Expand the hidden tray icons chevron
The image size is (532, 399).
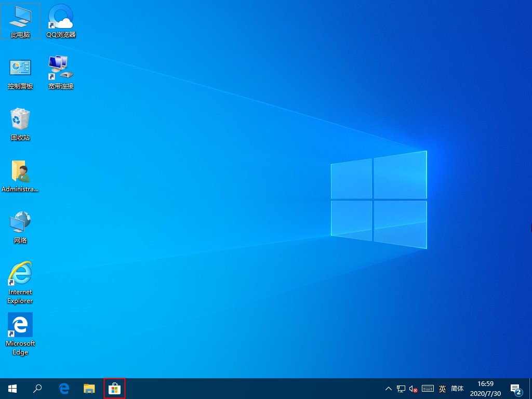pos(389,388)
